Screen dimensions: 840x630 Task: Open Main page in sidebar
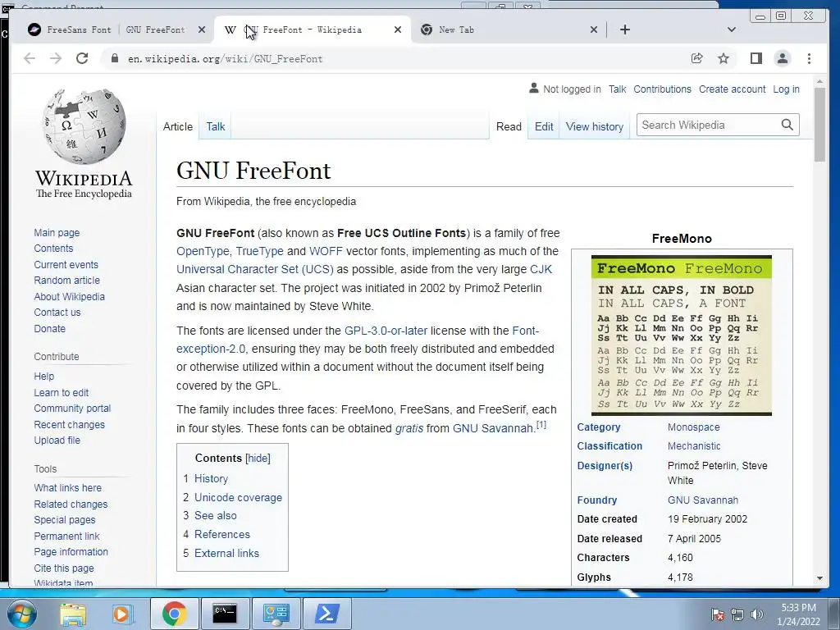57,233
